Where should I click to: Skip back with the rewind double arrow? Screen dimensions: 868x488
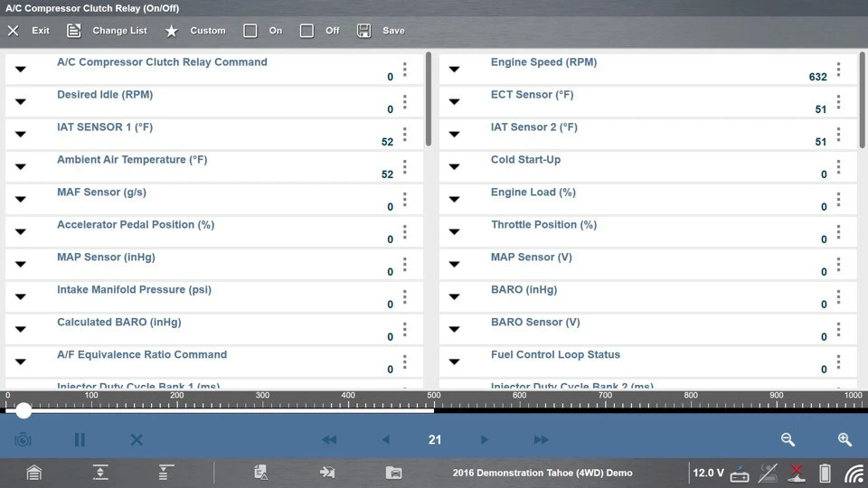click(329, 440)
